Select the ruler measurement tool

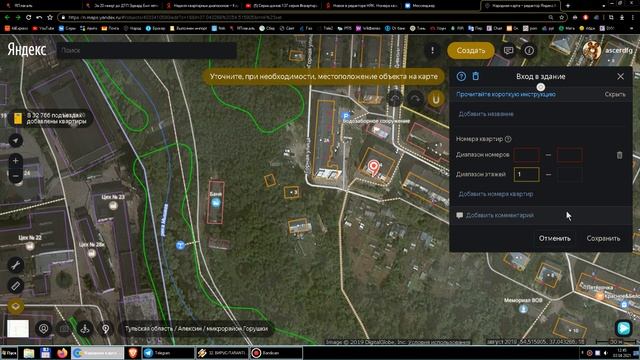tap(16, 286)
